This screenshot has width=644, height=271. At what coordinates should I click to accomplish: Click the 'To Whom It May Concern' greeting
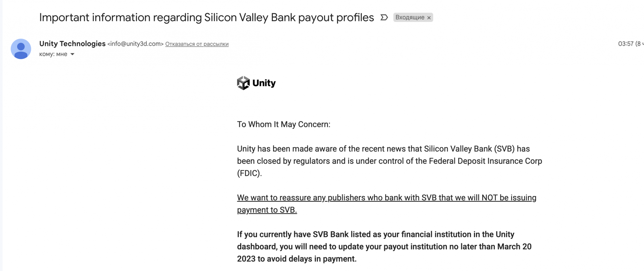284,124
